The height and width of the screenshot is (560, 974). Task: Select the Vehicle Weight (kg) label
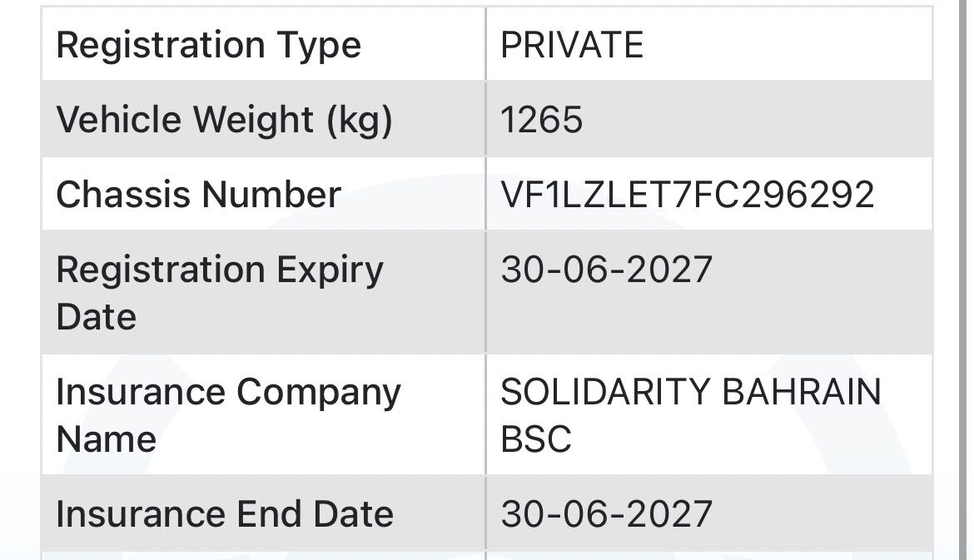pyautogui.click(x=224, y=120)
